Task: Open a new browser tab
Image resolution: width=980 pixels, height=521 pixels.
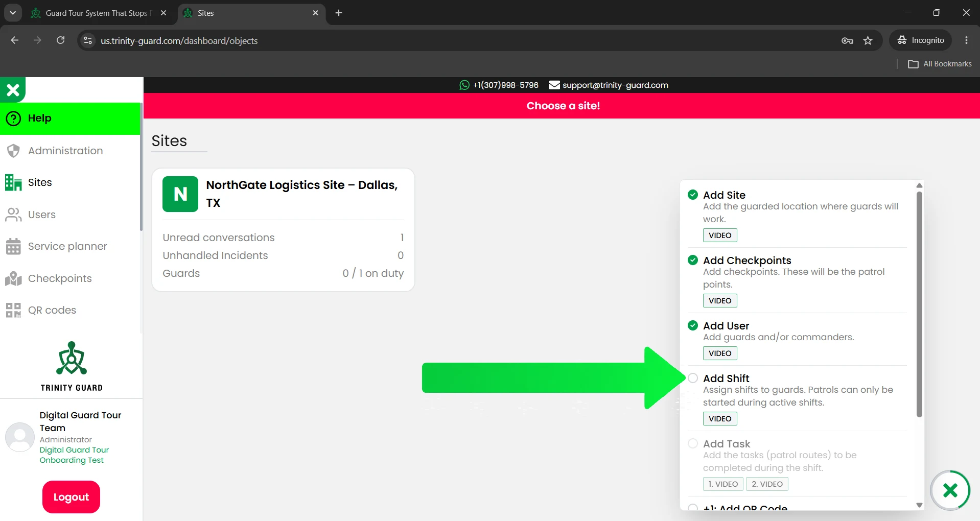Action: 339,13
